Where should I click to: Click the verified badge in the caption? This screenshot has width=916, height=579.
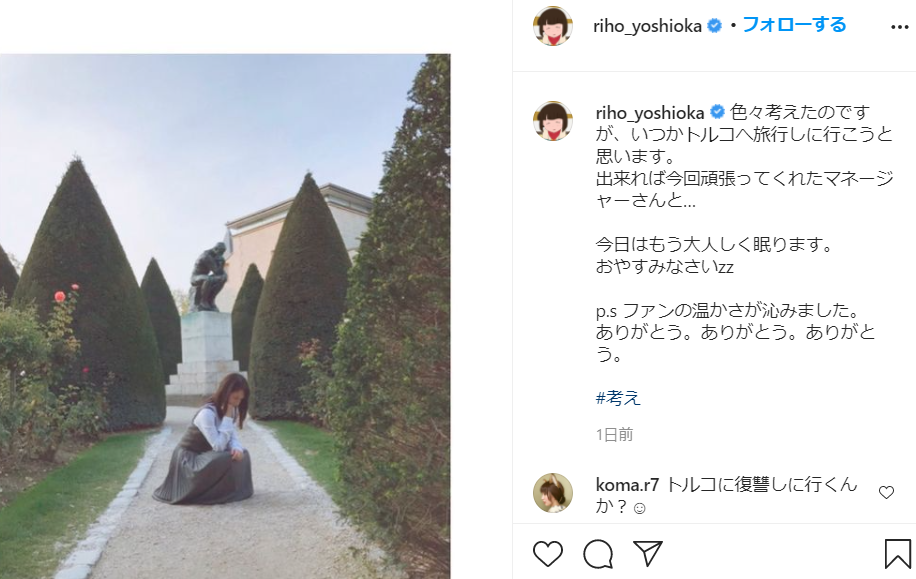point(717,112)
